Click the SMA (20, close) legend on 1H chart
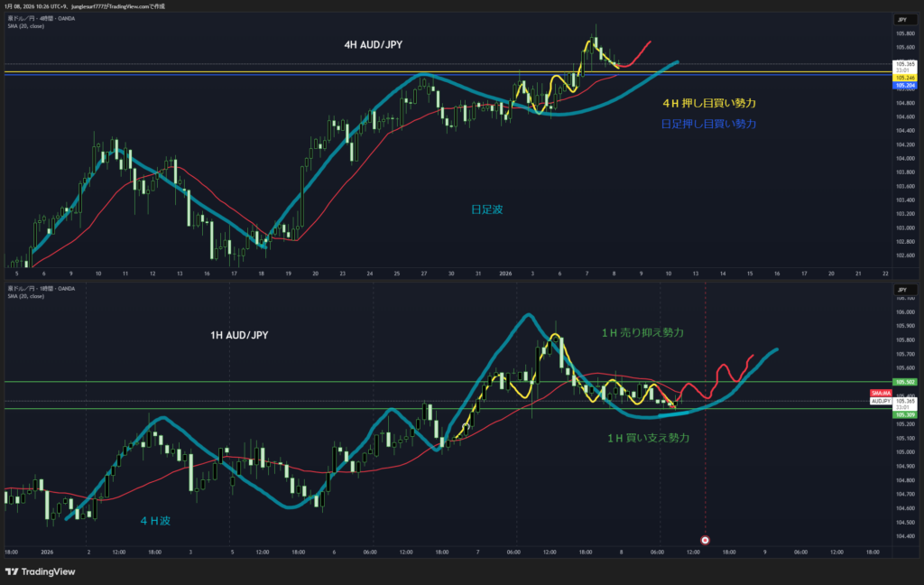The image size is (924, 585). point(26,295)
